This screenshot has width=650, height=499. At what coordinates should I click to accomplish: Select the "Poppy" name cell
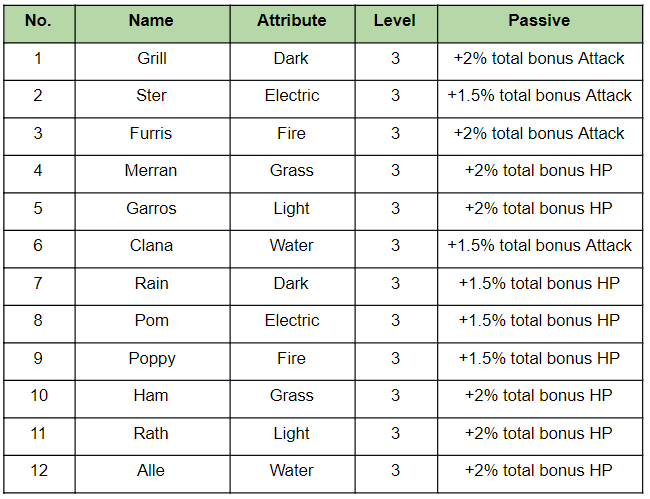[x=151, y=358]
